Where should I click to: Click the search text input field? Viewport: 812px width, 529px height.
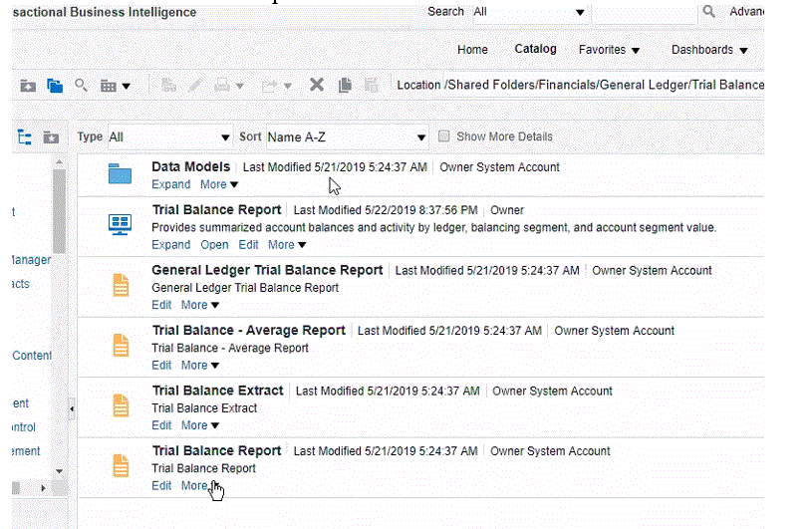point(643,12)
